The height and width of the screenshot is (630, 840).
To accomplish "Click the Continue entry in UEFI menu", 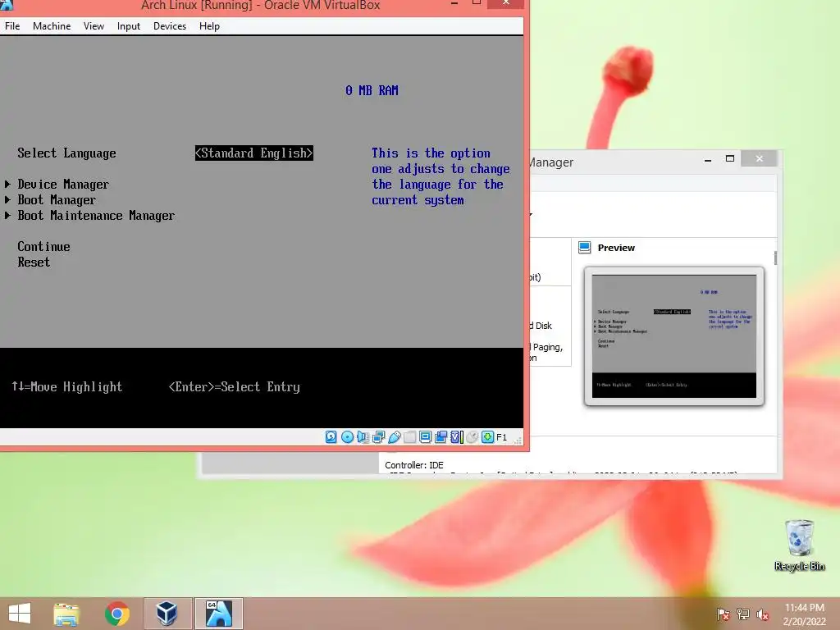I will point(43,246).
